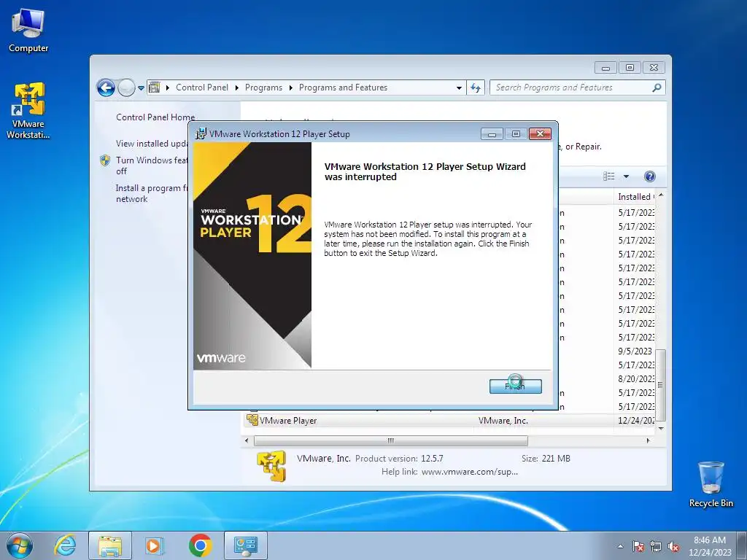Open the Help question mark icon
This screenshot has height=560, width=747.
(650, 176)
